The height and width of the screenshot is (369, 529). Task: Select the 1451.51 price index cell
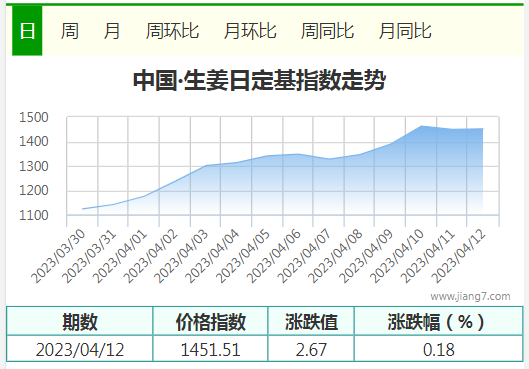point(211,349)
